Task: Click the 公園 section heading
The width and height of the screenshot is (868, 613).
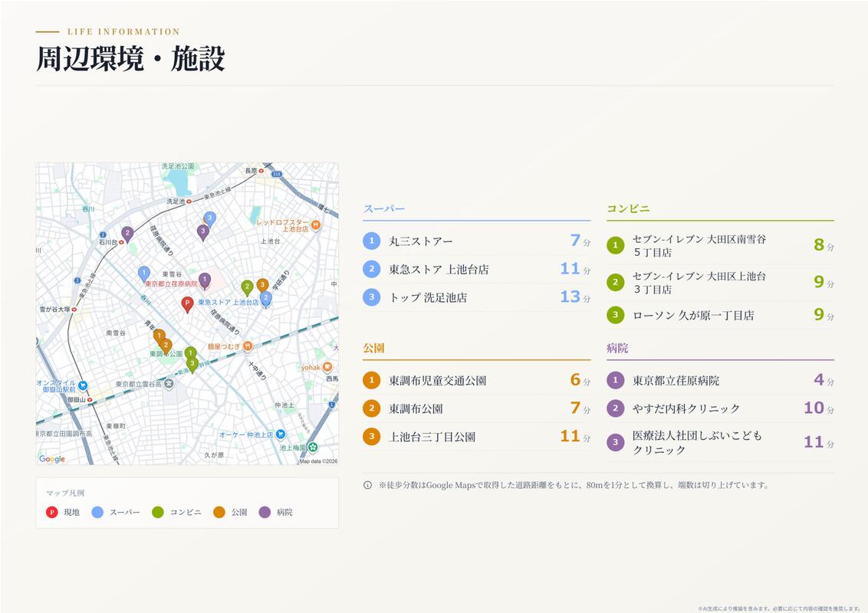Action: pos(373,348)
